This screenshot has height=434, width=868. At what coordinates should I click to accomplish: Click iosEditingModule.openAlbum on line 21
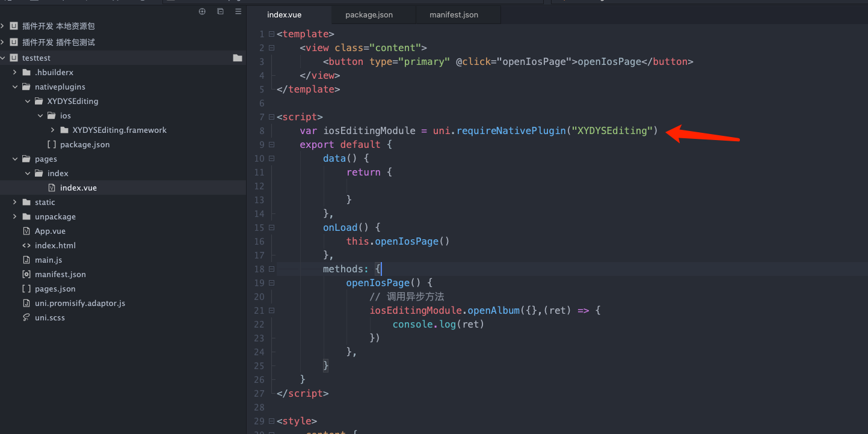(445, 310)
